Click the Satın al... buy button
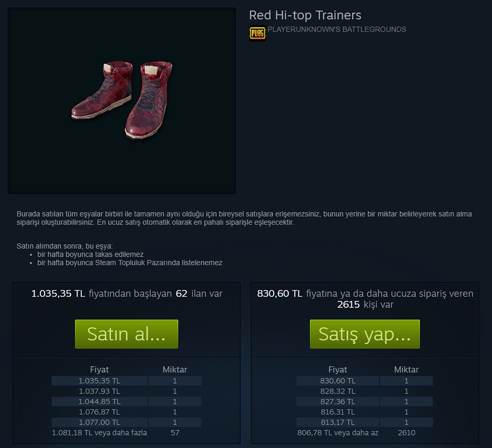Viewport: 492px width, 448px height. click(126, 334)
